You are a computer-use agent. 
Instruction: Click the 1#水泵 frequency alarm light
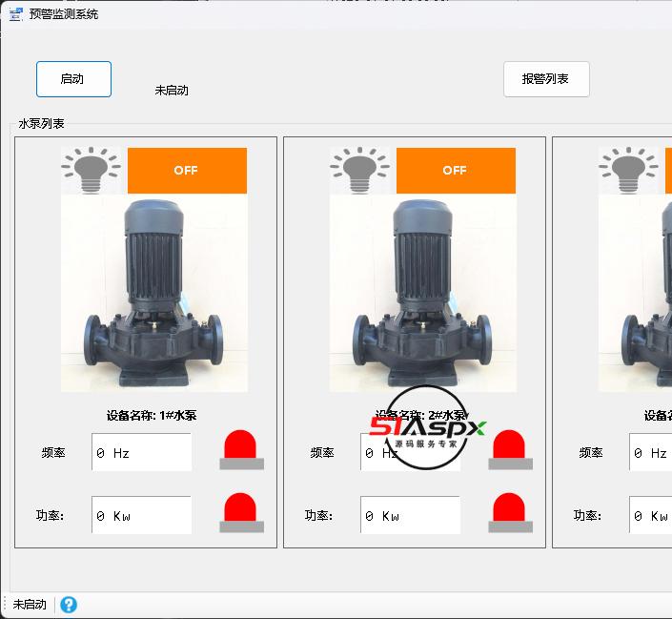point(241,449)
